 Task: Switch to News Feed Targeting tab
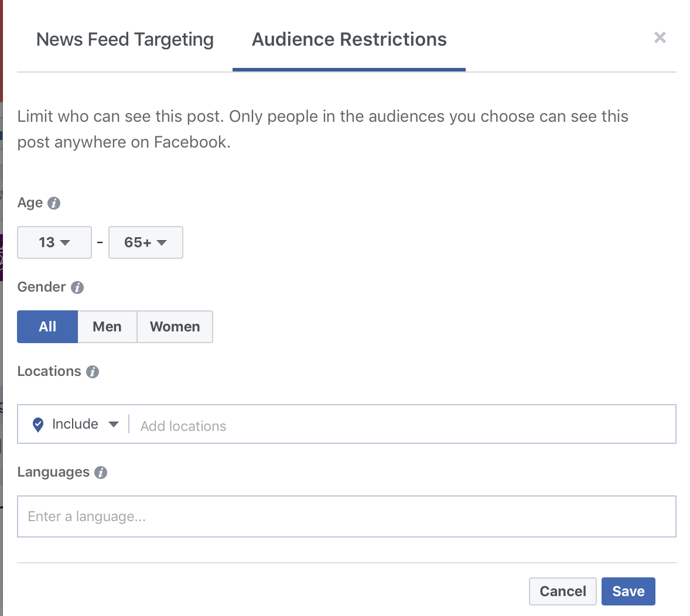[125, 40]
